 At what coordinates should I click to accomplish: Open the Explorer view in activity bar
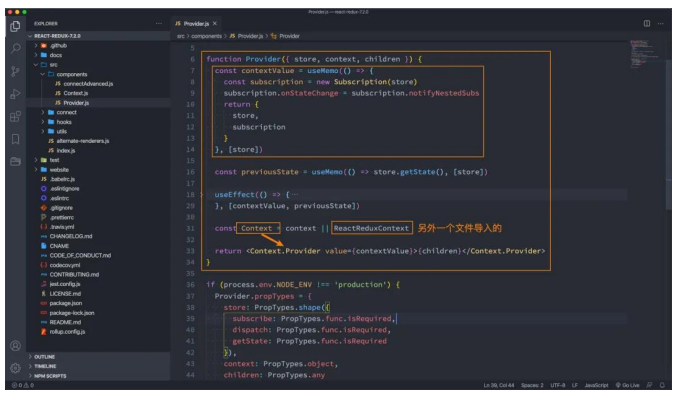coord(16,26)
